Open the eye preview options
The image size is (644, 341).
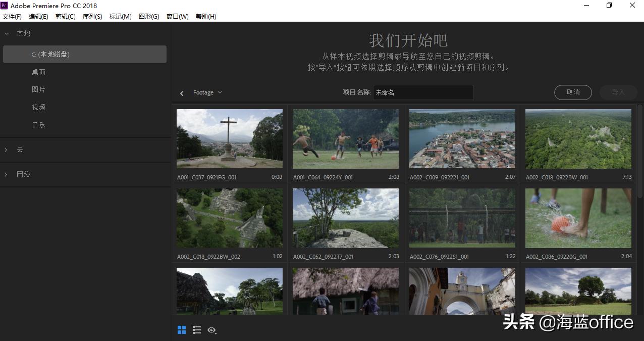(212, 330)
